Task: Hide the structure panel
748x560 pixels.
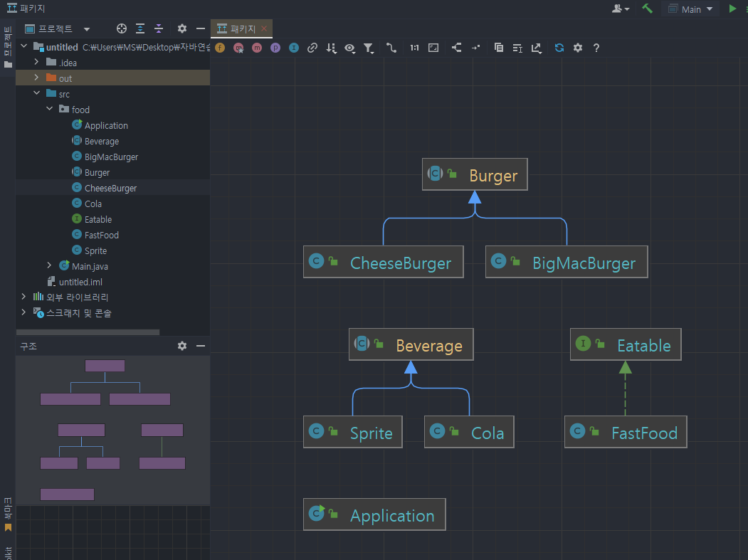Action: (x=201, y=346)
